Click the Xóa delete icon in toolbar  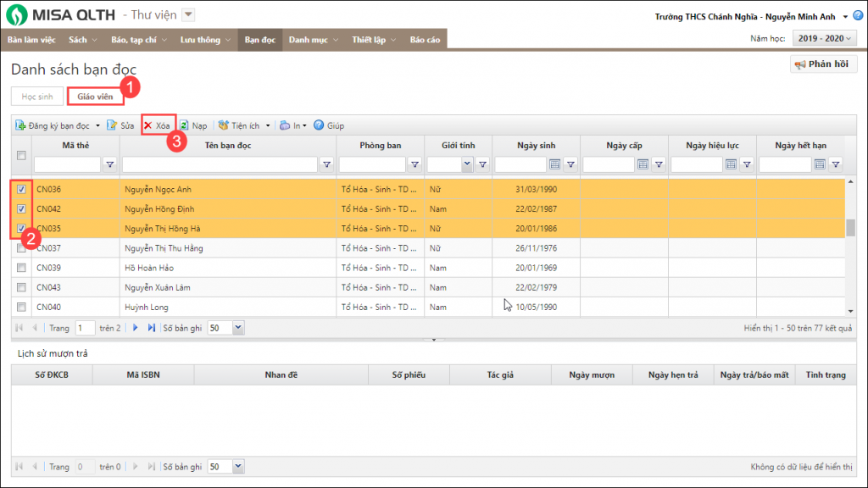147,125
